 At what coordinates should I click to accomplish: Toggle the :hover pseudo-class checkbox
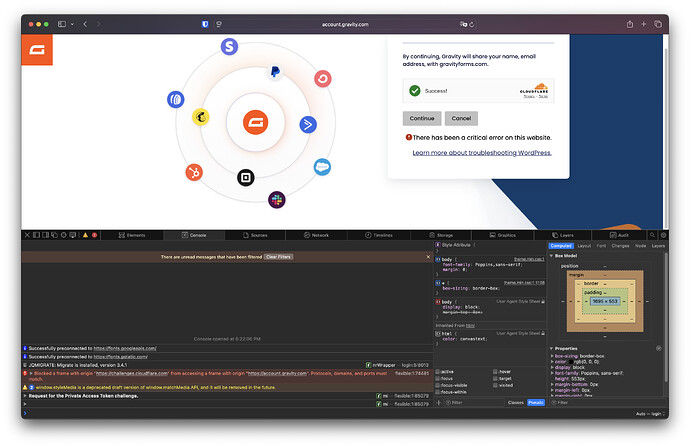495,372
